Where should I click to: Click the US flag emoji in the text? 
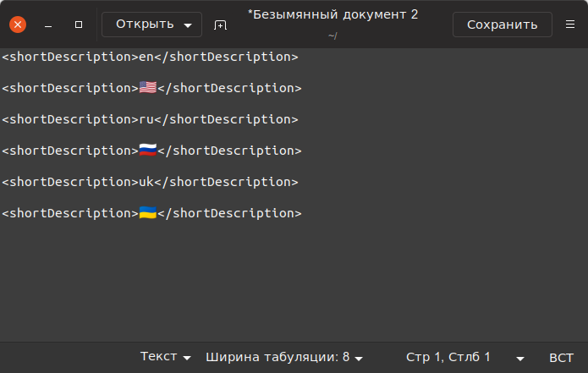pyautogui.click(x=148, y=87)
